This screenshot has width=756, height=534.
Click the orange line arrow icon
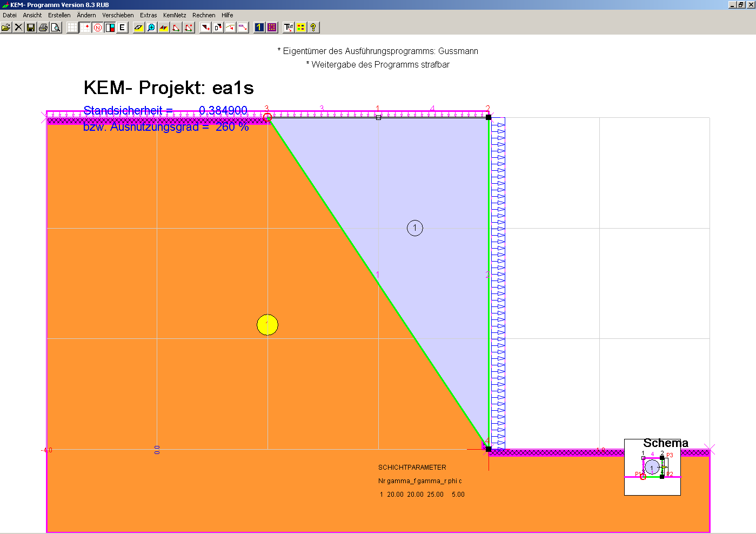pos(230,27)
